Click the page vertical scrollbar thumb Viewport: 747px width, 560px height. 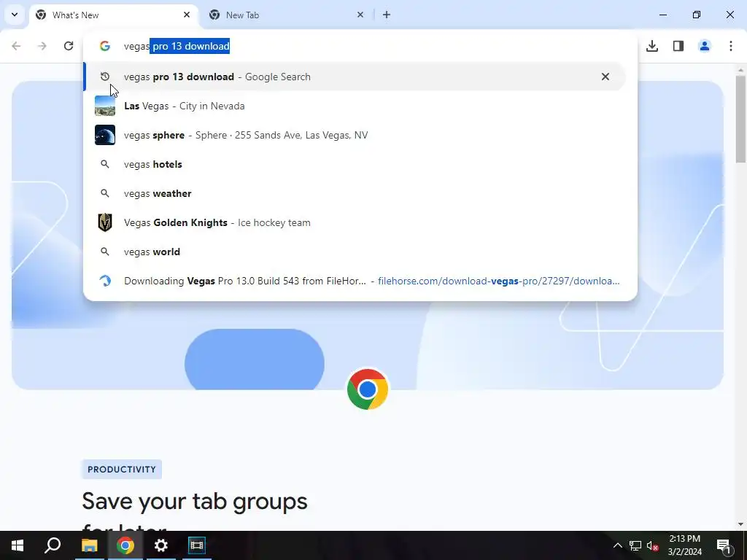pos(740,119)
